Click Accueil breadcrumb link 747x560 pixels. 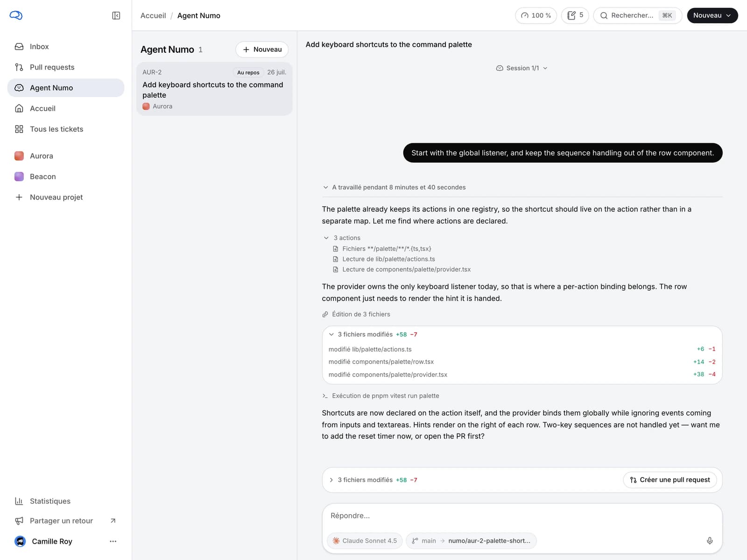pos(153,16)
